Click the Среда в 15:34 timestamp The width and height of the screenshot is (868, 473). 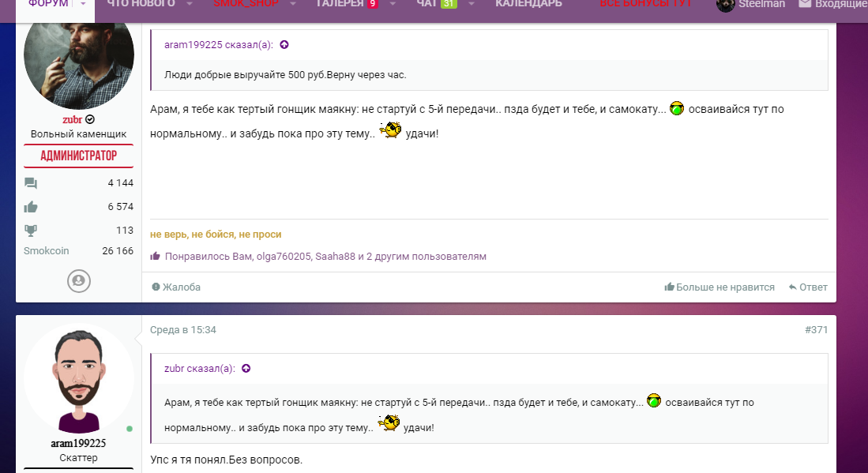click(183, 330)
